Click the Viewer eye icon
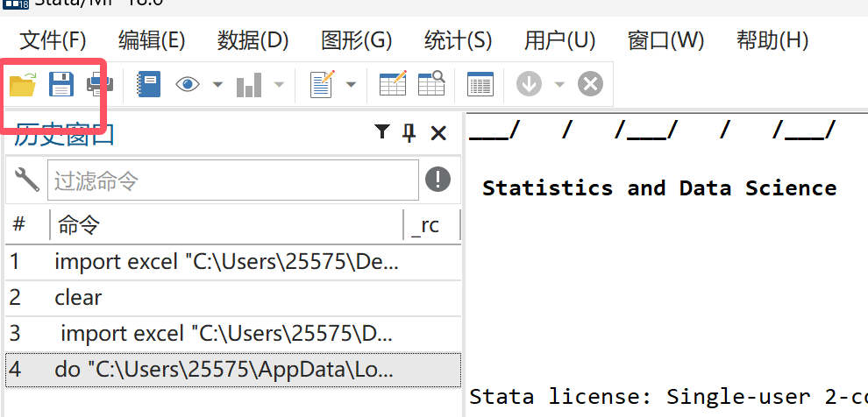The width and height of the screenshot is (868, 417). pyautogui.click(x=188, y=85)
